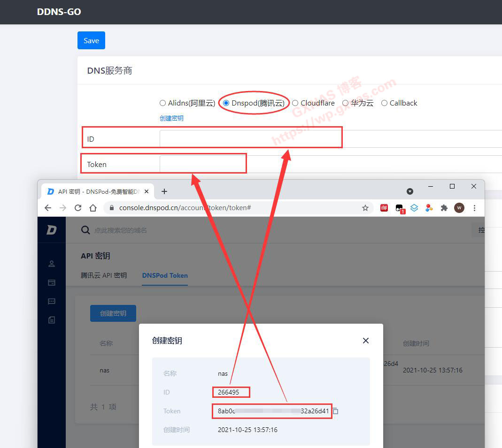The height and width of the screenshot is (448, 502).
Task: Select the 华为云 radio option
Action: pyautogui.click(x=346, y=103)
